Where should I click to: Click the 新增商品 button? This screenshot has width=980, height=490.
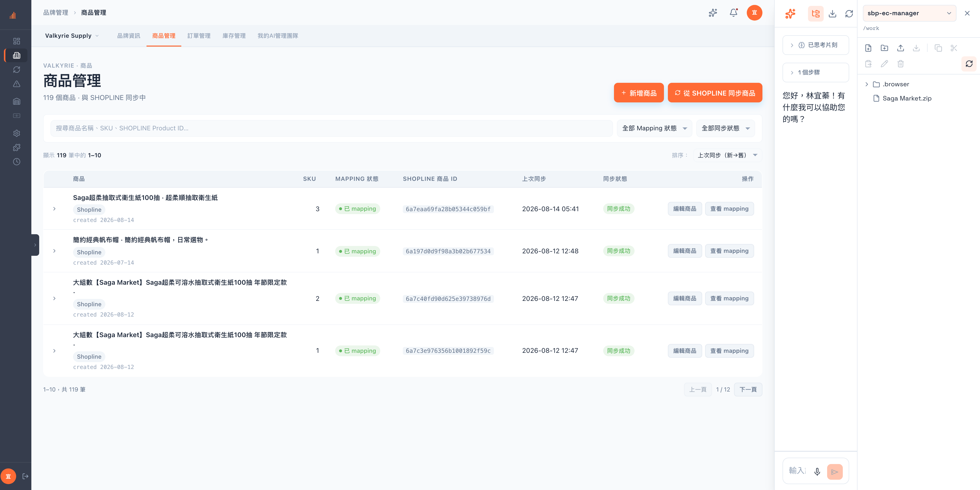[x=639, y=93]
